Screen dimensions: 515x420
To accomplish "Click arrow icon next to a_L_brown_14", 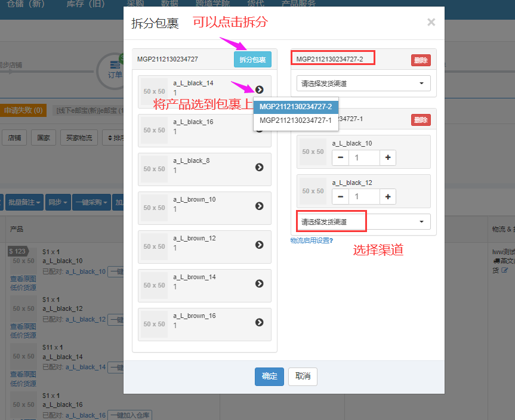I will [x=259, y=283].
